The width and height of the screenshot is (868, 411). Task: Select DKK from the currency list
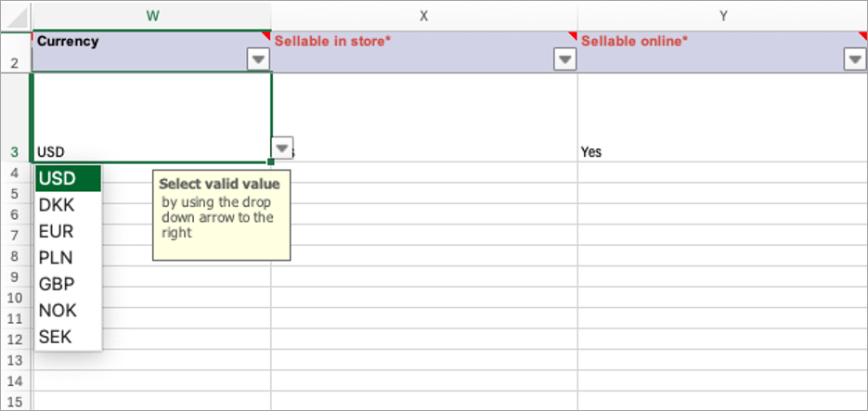(58, 205)
